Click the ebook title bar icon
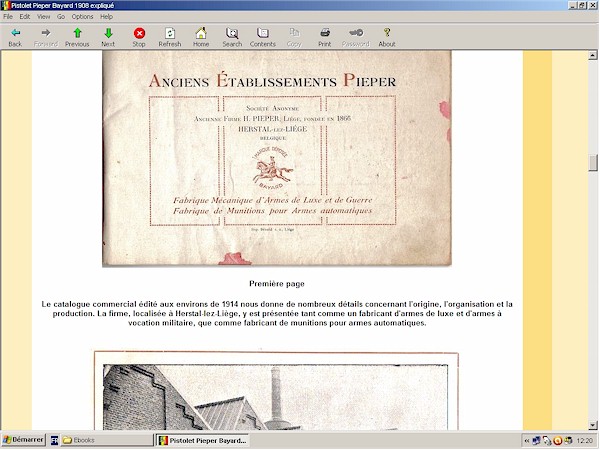The height and width of the screenshot is (450, 600). click(5, 5)
